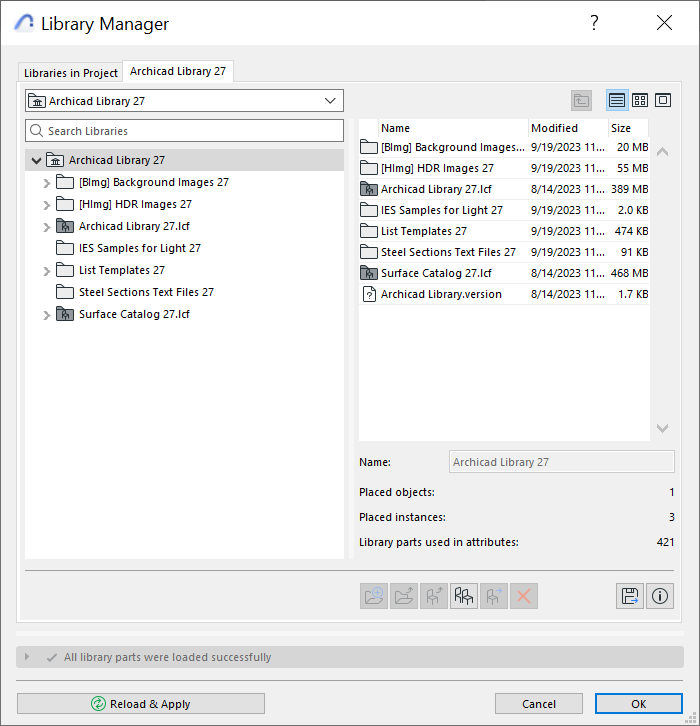This screenshot has width=700, height=726.
Task: Select Archicad Library.version in file list
Action: click(x=504, y=294)
